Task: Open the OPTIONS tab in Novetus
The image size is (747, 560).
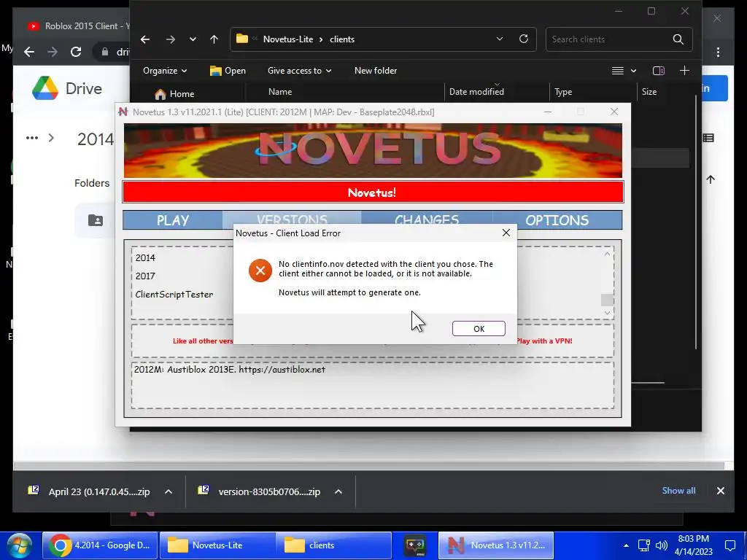Action: tap(557, 220)
